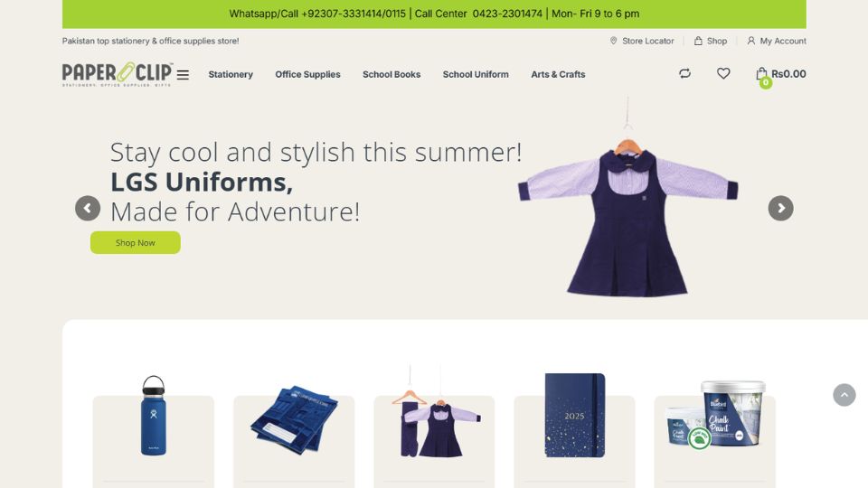Click the Paper Clip logo
This screenshot has width=868, height=488.
pyautogui.click(x=118, y=74)
